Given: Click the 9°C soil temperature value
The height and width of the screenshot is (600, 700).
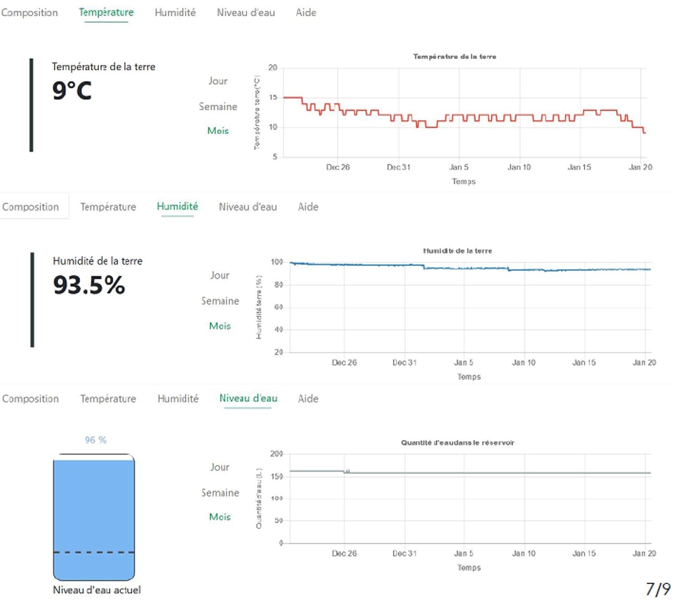Looking at the screenshot, I should click(x=72, y=90).
